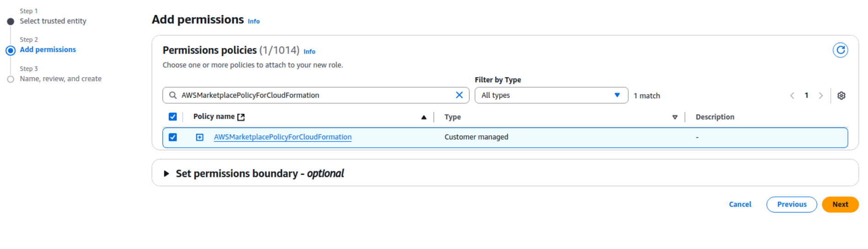Refresh the permissions policies list

coord(840,50)
